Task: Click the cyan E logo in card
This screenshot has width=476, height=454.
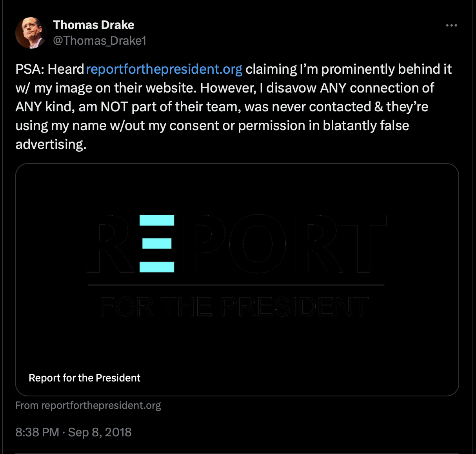Action: coord(157,243)
